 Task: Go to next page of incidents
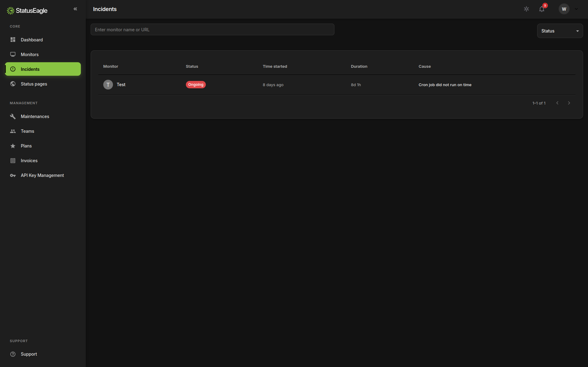pos(569,103)
